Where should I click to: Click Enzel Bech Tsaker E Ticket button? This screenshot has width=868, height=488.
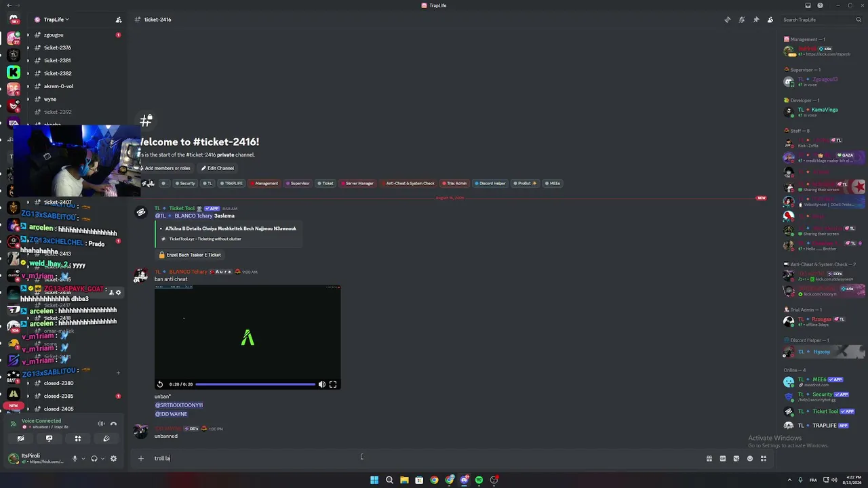coord(190,255)
